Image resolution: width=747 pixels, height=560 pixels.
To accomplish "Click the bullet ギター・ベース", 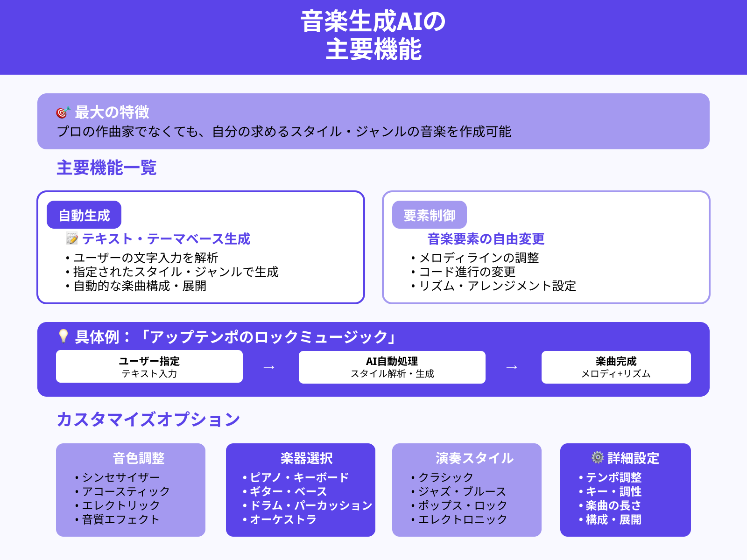I will point(285,491).
